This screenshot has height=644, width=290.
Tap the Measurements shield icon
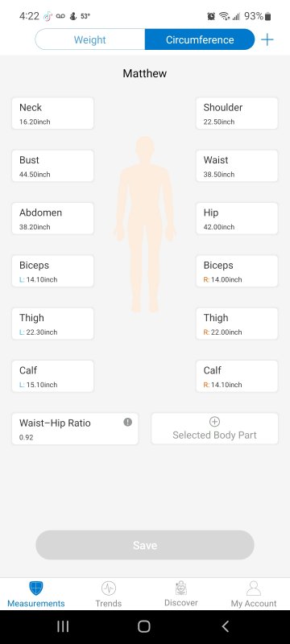pos(36,588)
